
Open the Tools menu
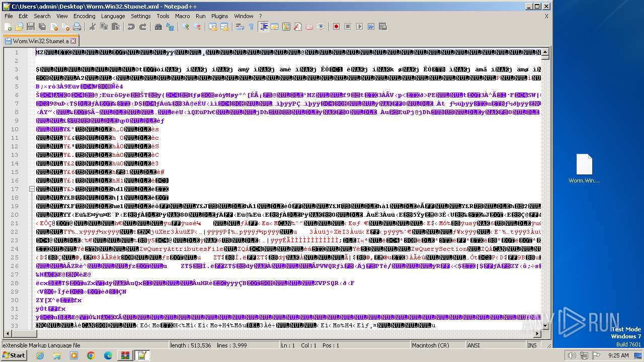(x=163, y=16)
